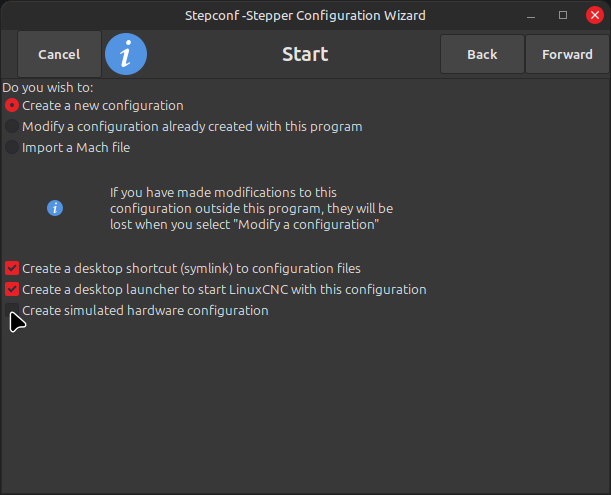Viewport: 611px width, 495px height.
Task: Maximize the Stepconf window
Action: point(563,15)
